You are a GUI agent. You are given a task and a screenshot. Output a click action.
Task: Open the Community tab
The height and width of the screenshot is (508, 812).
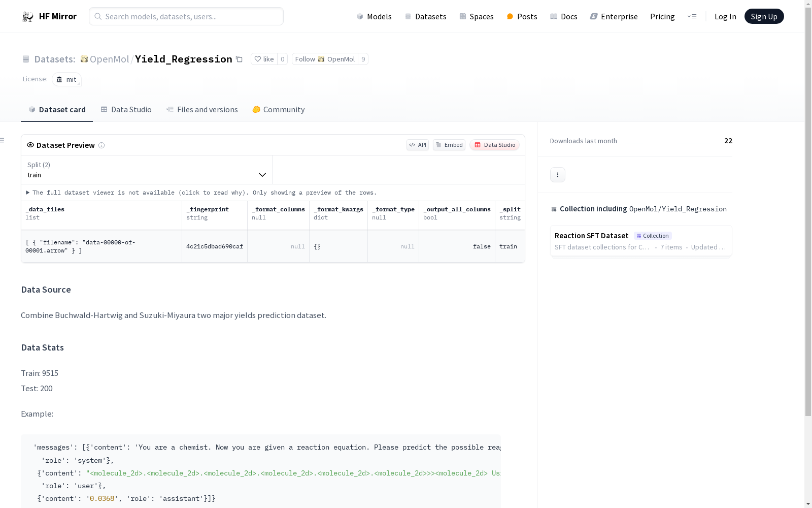278,110
